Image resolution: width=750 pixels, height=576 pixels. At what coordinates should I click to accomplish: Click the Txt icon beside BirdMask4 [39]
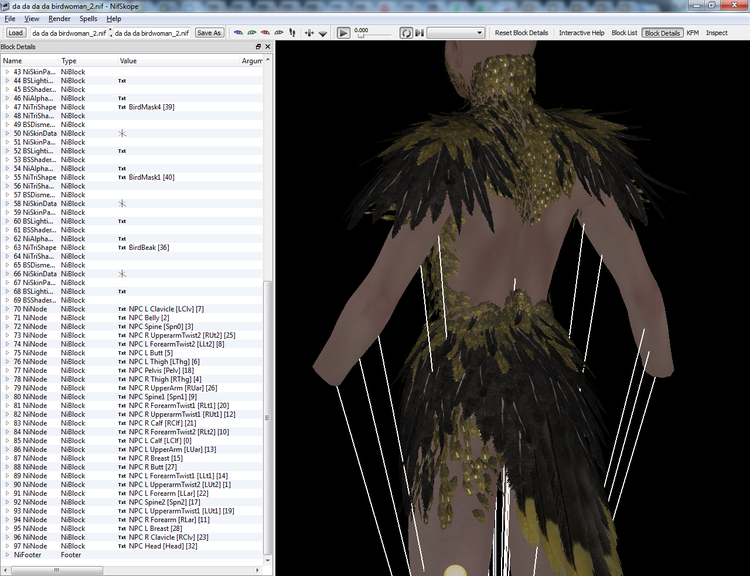(x=122, y=107)
